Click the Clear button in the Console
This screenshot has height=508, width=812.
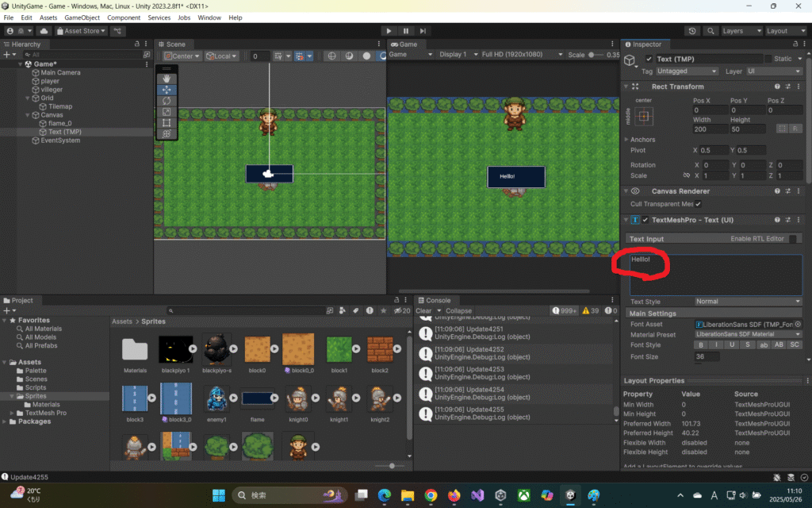(x=423, y=311)
